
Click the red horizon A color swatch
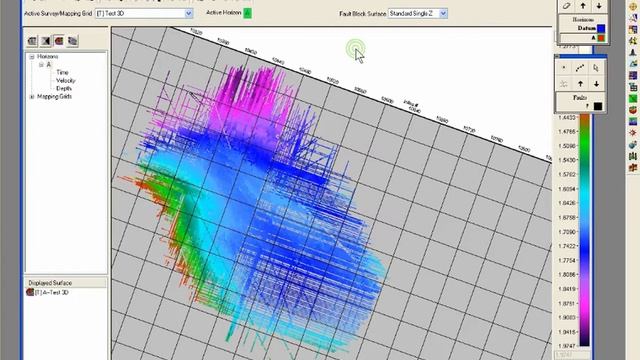[601, 38]
